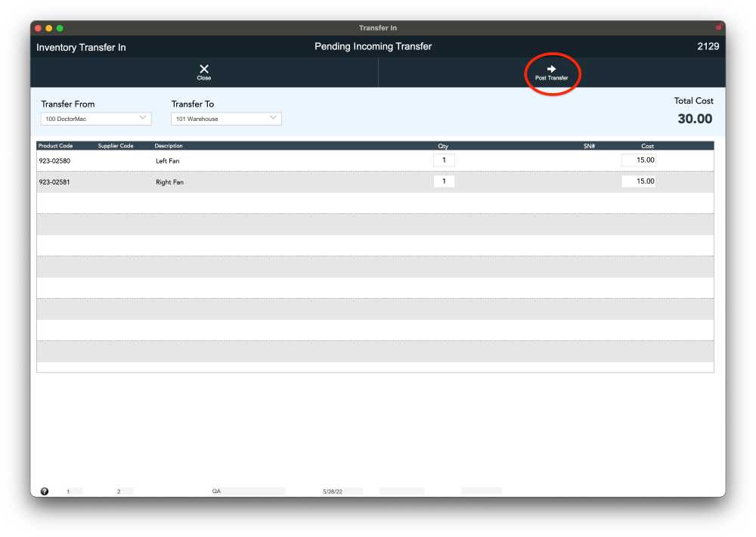Viewport: 756px width, 537px height.
Task: Click the Qty field for Left Fan
Action: pyautogui.click(x=444, y=160)
